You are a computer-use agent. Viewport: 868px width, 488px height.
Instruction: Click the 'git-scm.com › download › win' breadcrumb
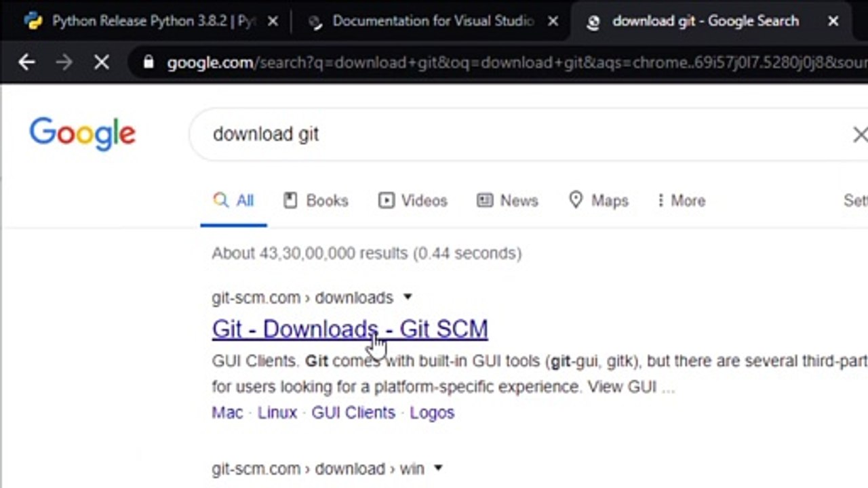pos(318,468)
